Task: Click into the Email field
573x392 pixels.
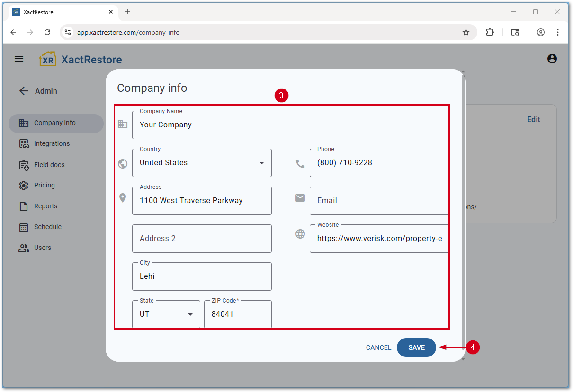Action: pos(379,201)
